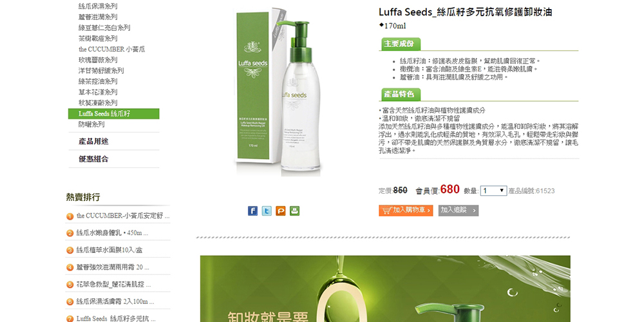
Task: Open number 3 ranked 絲瓜植萃水面膜 item
Action: [x=109, y=250]
